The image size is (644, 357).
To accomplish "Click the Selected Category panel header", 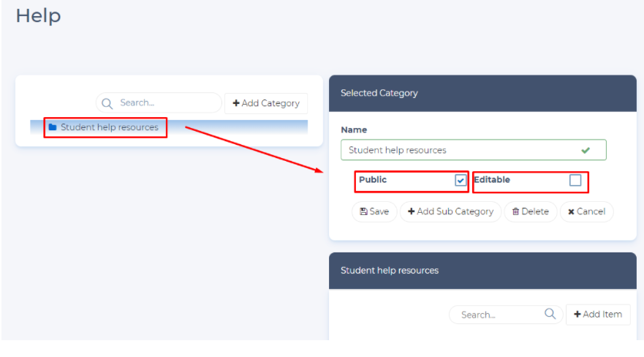I will 482,93.
